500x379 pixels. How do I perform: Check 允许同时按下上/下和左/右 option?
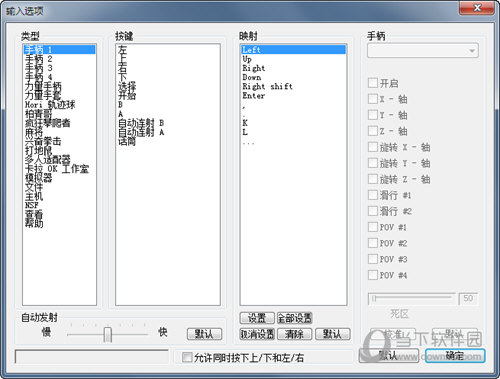point(187,358)
